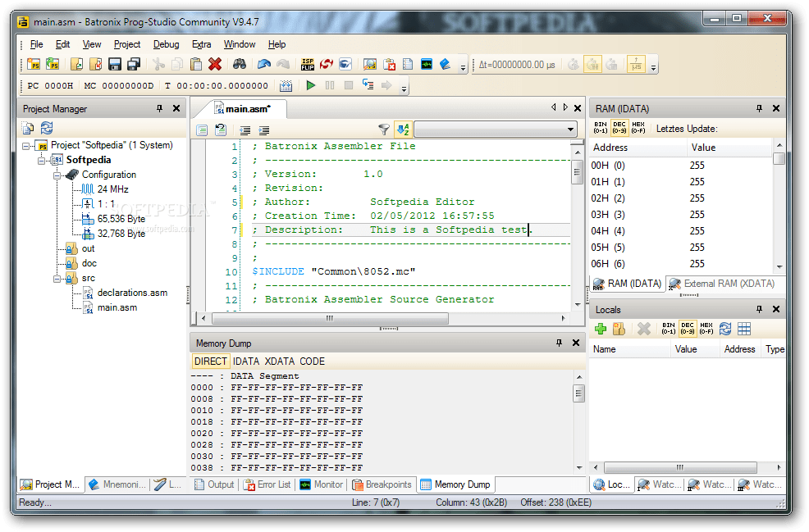Image resolution: width=809 pixels, height=532 pixels.
Task: Click the red swirl programmer icon
Action: (327, 64)
